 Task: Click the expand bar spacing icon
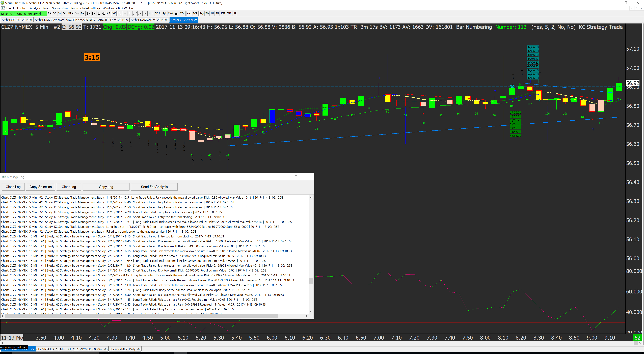(x=89, y=14)
